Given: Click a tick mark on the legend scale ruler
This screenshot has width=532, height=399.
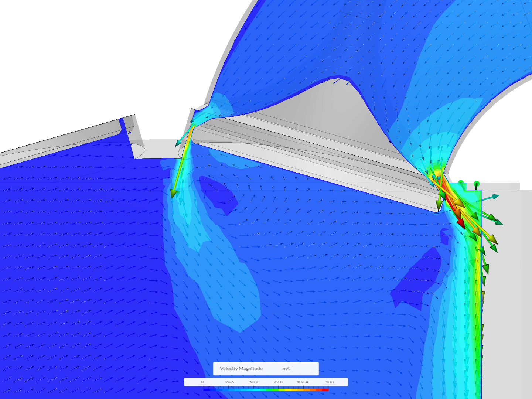Looking at the screenshot, I should (229, 386).
